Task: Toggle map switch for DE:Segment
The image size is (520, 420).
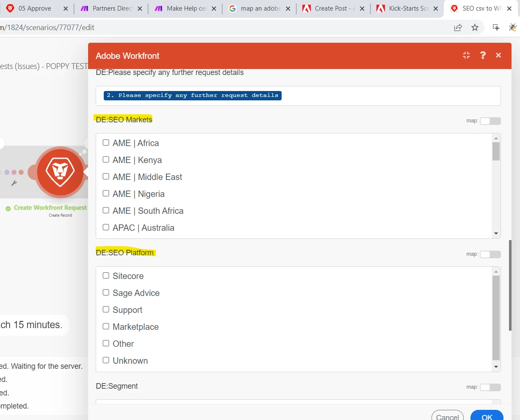Action: pyautogui.click(x=490, y=387)
